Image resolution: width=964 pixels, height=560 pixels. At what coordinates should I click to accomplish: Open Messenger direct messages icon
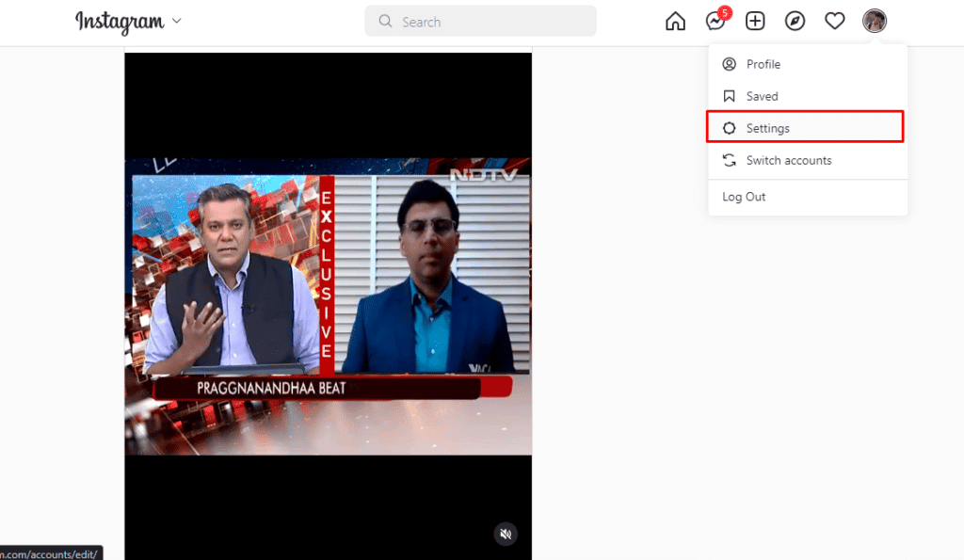click(x=715, y=22)
